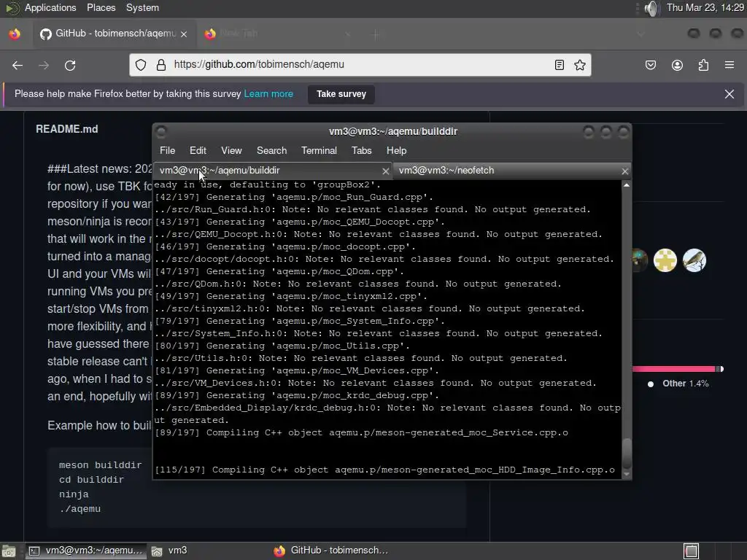Open the extensions puzzle icon
Viewport: 747px width, 560px height.
click(703, 65)
